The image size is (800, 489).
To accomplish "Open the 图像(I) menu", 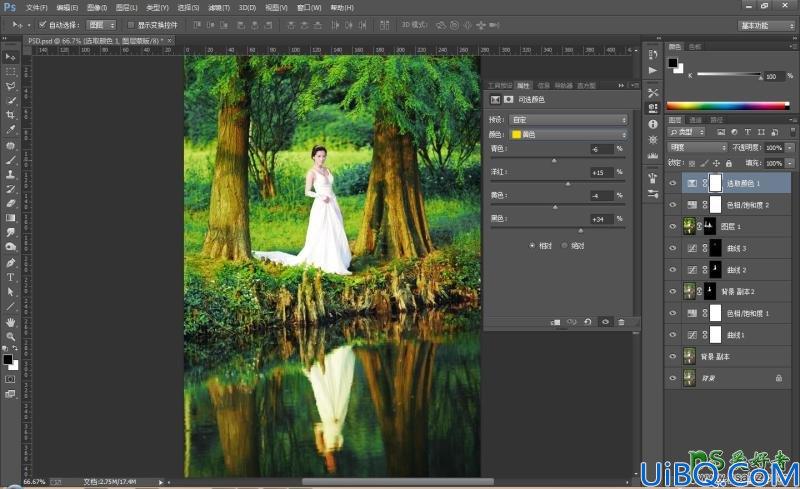I will click(x=97, y=8).
